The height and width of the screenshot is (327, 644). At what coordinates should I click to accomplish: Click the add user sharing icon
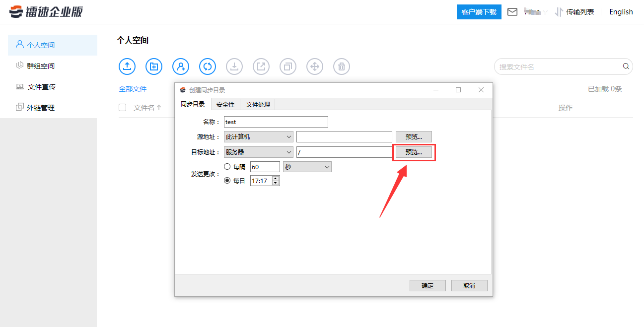click(x=180, y=66)
